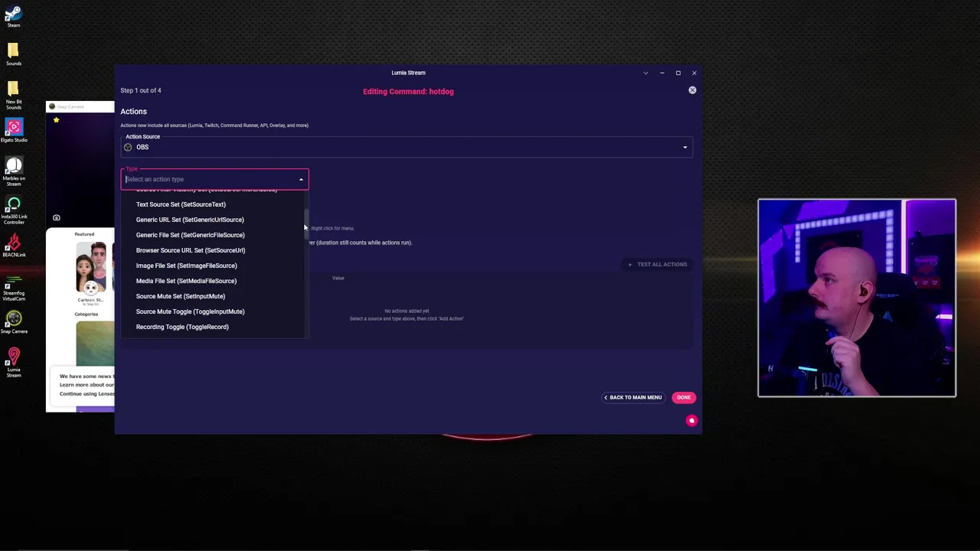Minimize the Lumia Stream window
This screenshot has height=551, width=980.
[661, 73]
